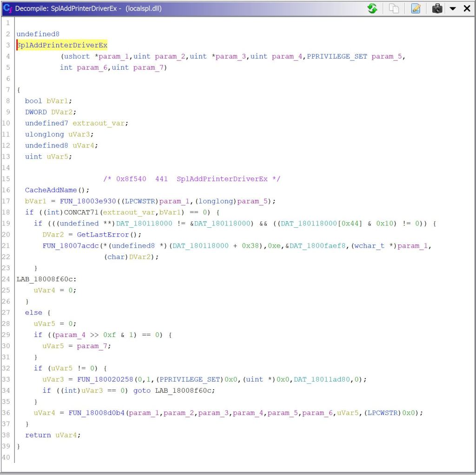Image resolution: width=476 pixels, height=475 pixels.
Task: Select the highlighted SplAddPrinterDriverEx function name
Action: pos(62,45)
